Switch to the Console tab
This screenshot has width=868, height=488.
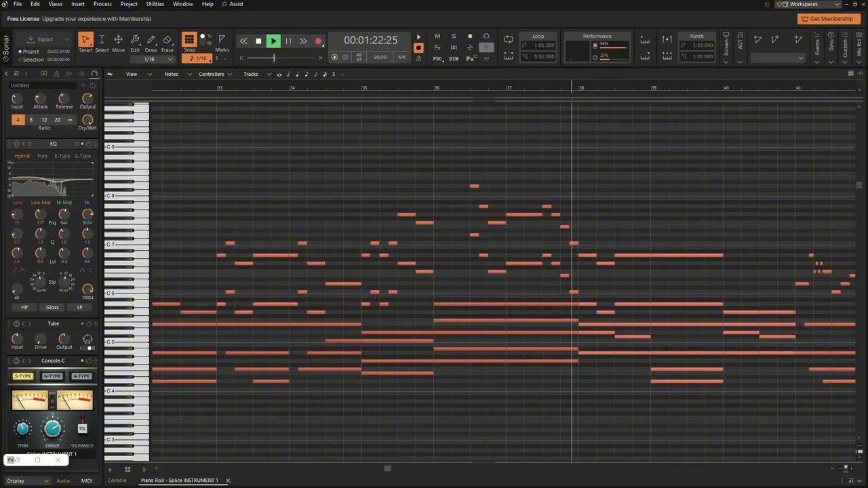point(117,481)
